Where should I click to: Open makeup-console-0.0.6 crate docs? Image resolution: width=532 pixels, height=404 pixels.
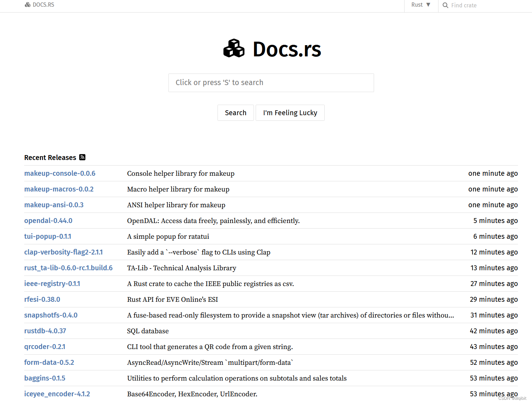(x=60, y=173)
